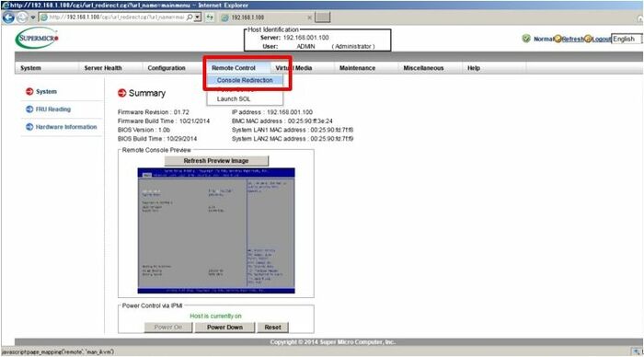Open the English language dropdown
Viewport: 644px width, 357px height.
click(x=626, y=39)
